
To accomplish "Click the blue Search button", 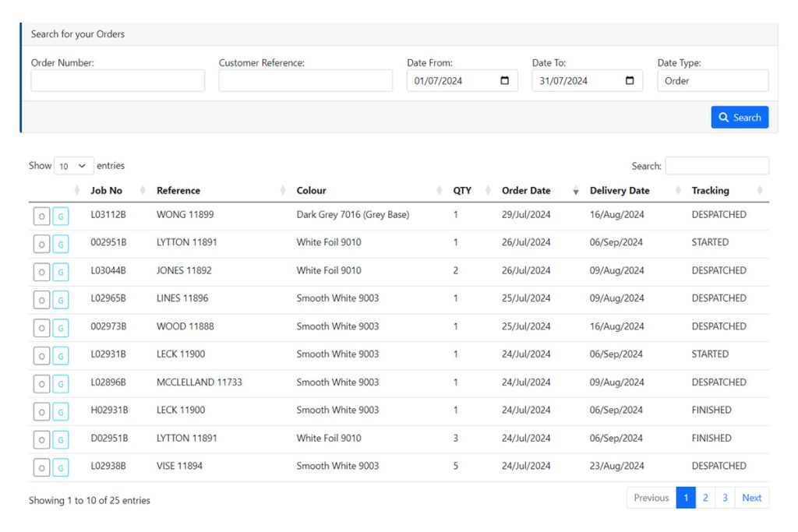I will pyautogui.click(x=740, y=118).
